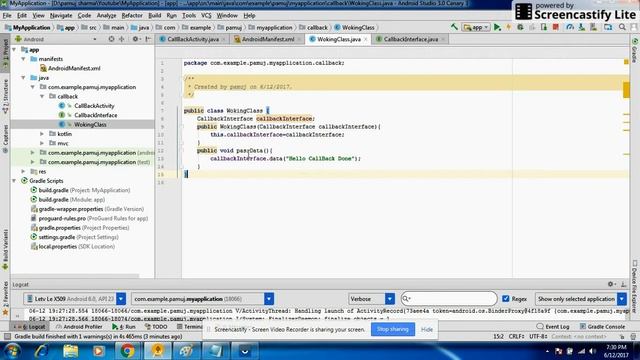This screenshot has height=360, width=640.
Task: Open the Refactor menu
Action: (x=132, y=16)
